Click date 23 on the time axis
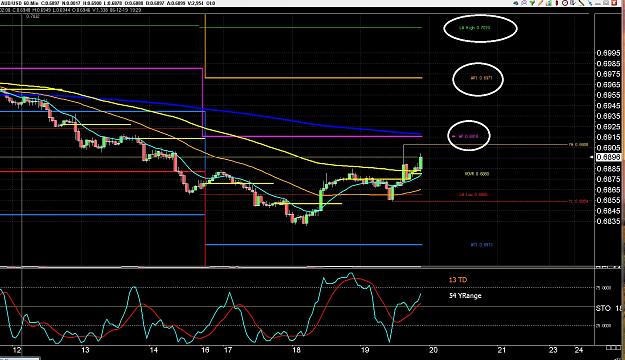This screenshot has width=625, height=360. pos(553,350)
